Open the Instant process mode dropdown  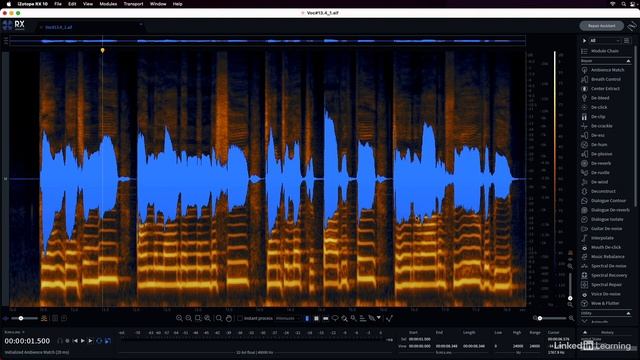tap(288, 318)
